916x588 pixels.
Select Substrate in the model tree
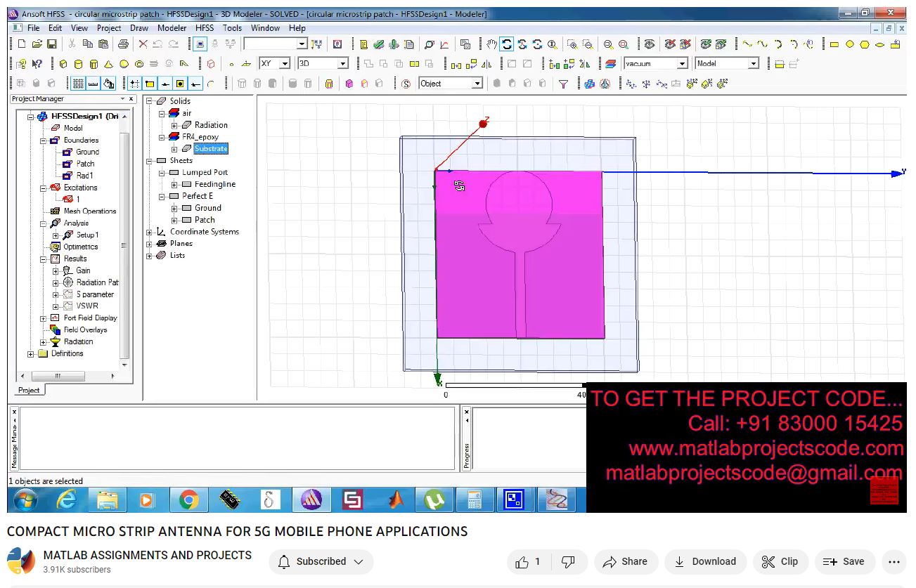point(211,149)
